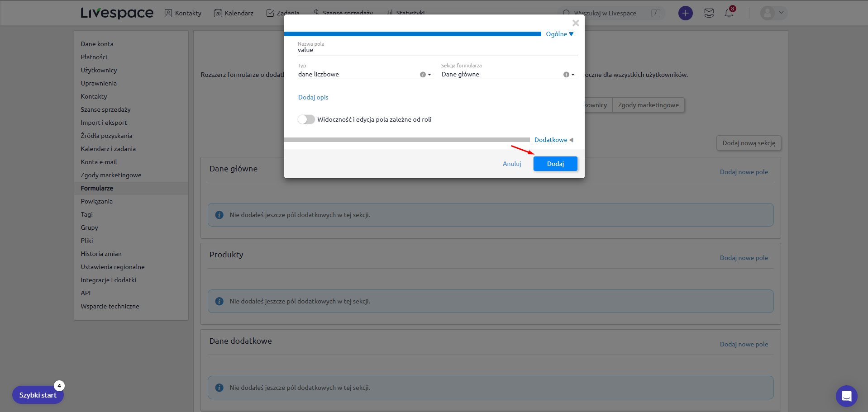Viewport: 868px width, 412px height.
Task: Open the mail inbox icon
Action: (x=709, y=13)
